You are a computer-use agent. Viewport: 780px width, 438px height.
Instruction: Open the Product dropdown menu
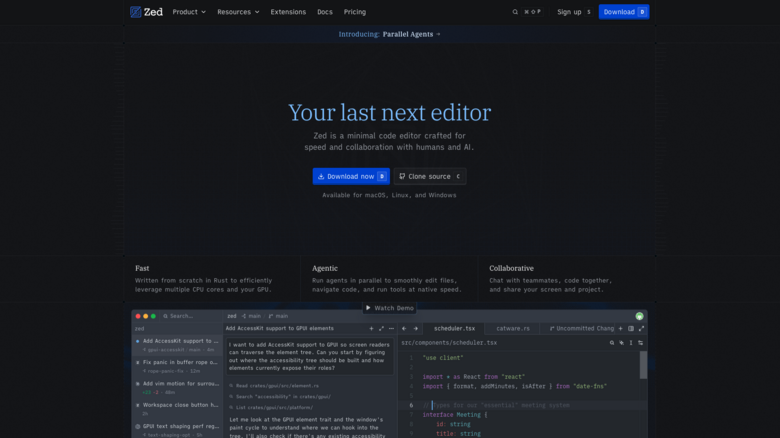pos(189,12)
